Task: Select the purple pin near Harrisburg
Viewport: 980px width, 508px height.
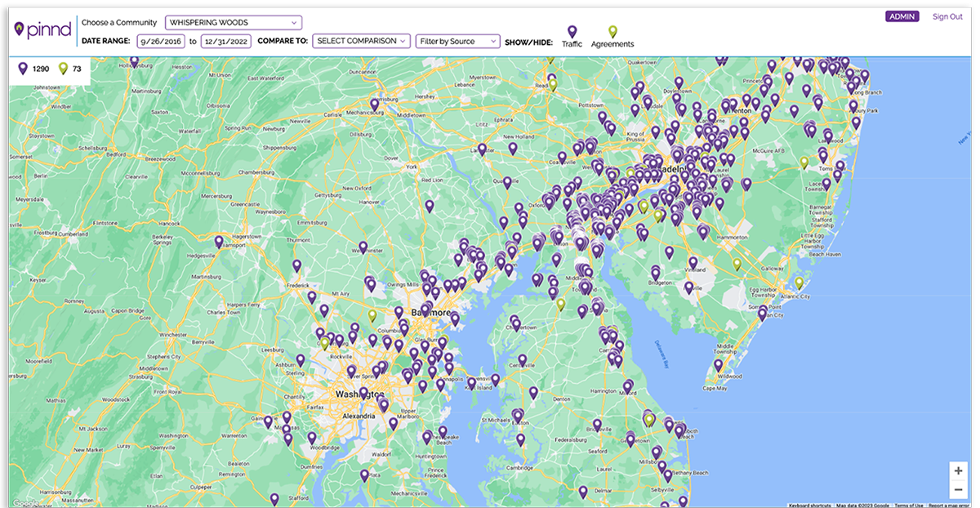Action: 374,105
